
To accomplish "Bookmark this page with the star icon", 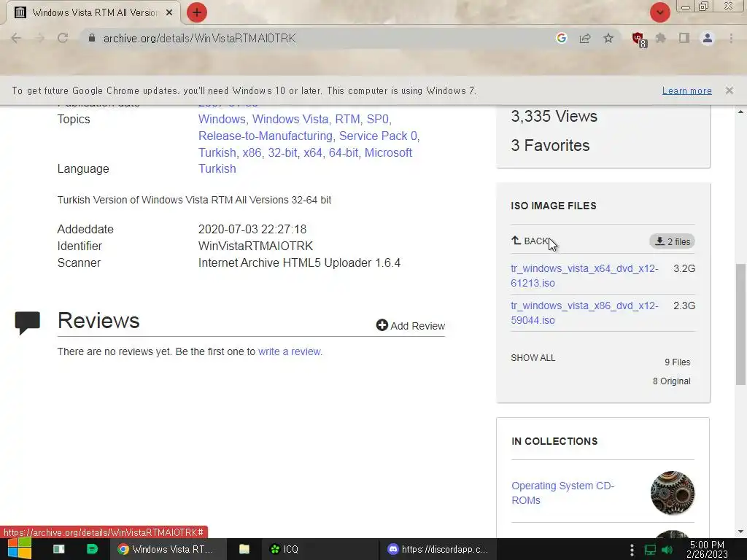I will pos(608,38).
